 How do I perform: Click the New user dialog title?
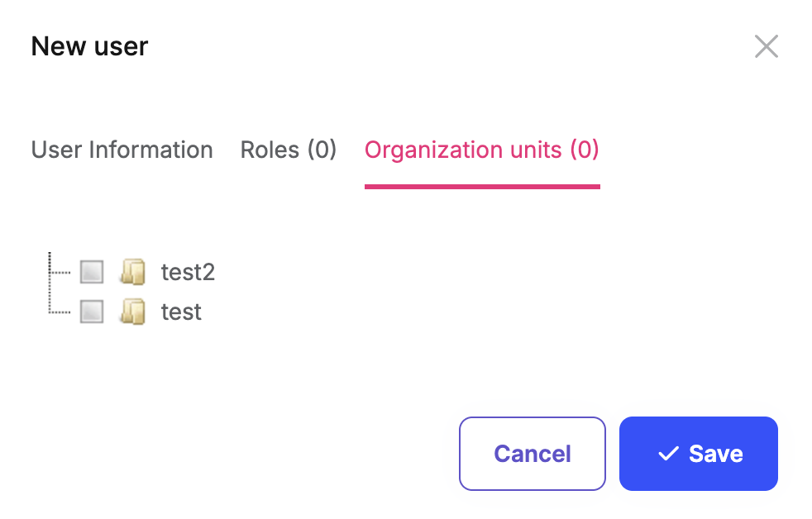tap(89, 46)
